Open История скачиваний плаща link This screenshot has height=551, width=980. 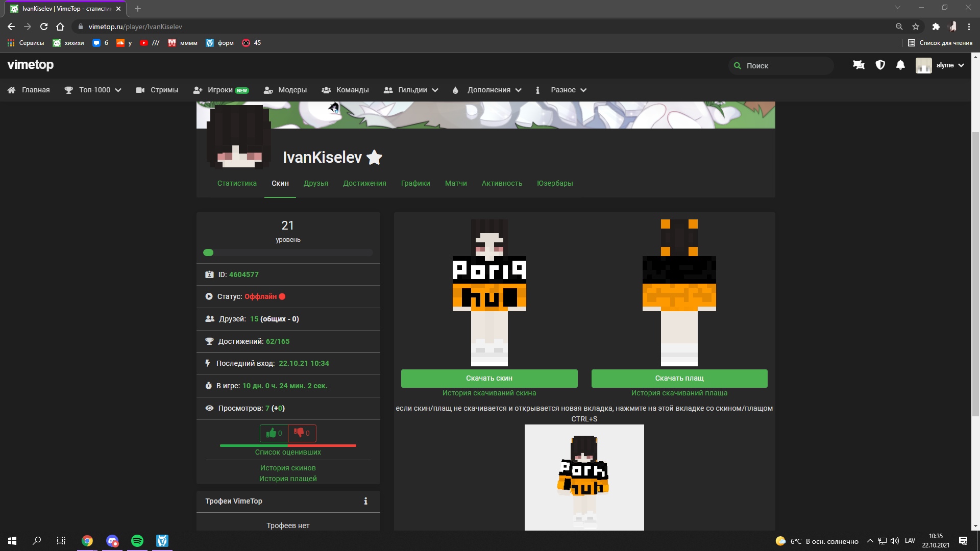(679, 393)
